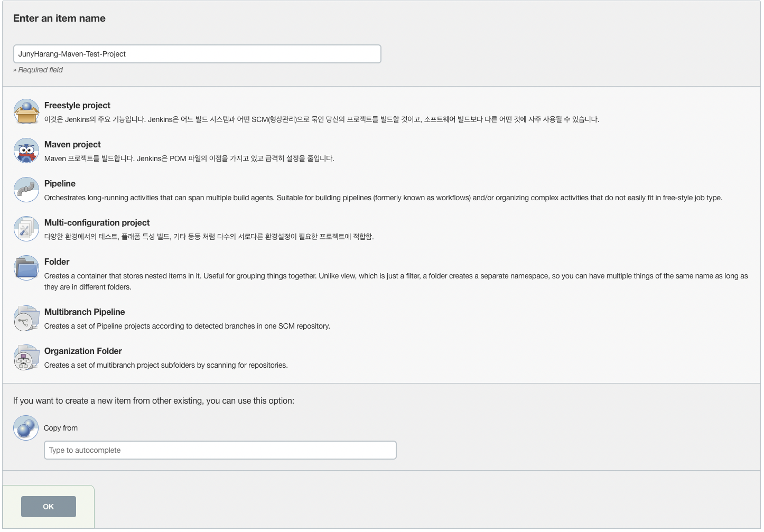Click the Organization Folder icon
This screenshot has width=764, height=532.
(26, 357)
